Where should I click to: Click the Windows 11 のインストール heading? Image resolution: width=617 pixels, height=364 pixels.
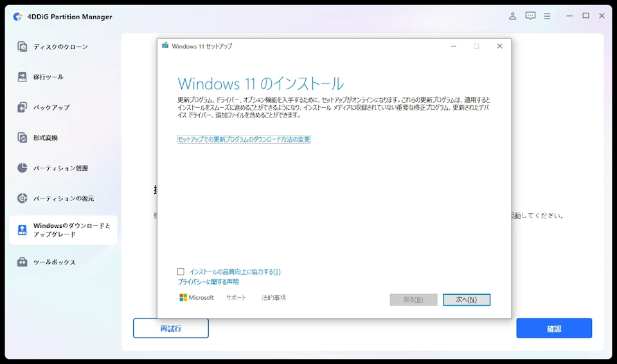pos(260,83)
